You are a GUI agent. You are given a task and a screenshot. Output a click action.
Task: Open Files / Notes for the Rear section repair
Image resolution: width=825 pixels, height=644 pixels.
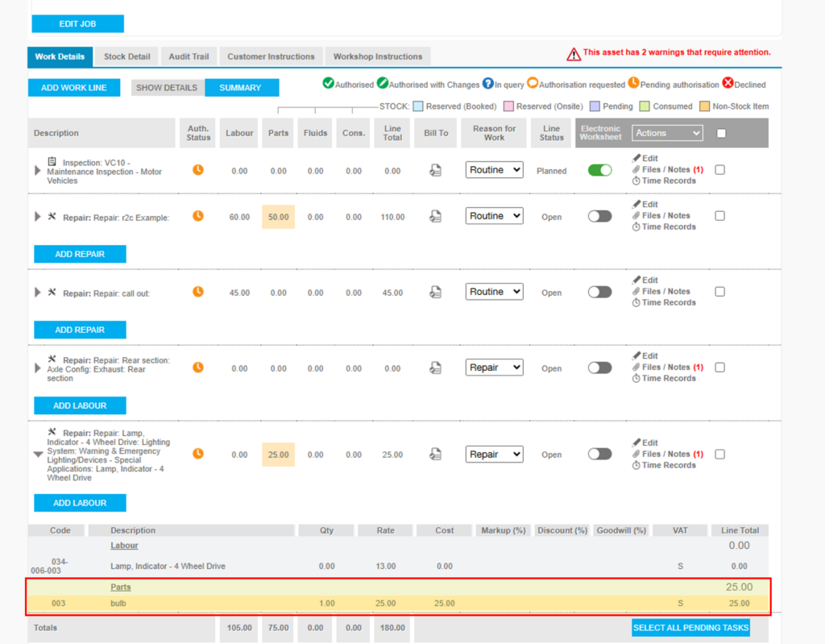tap(658, 367)
